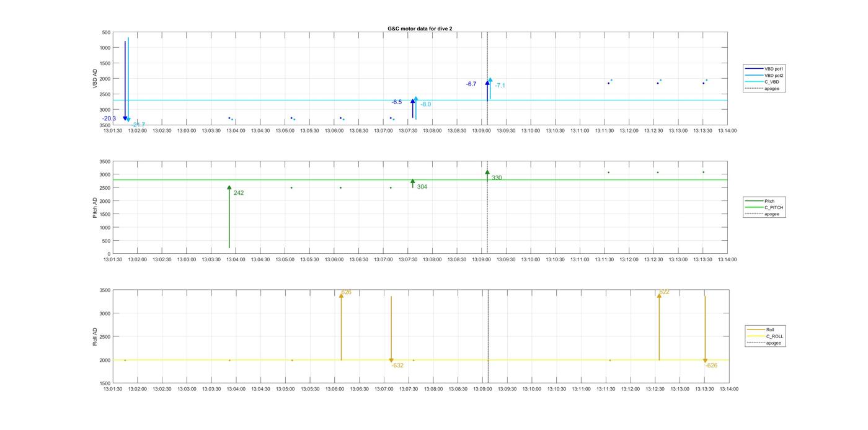Click the "-6.7" VBD data label
The image size is (868, 430).
[471, 84]
